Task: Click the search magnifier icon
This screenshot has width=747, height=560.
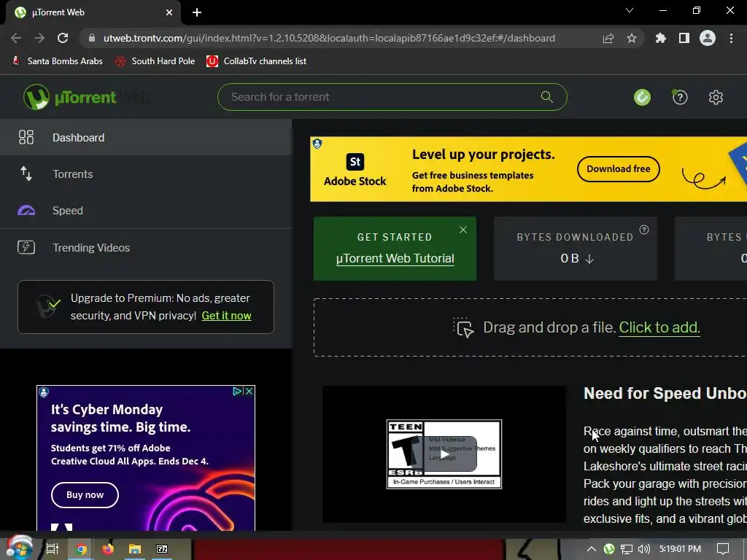Action: (x=547, y=97)
